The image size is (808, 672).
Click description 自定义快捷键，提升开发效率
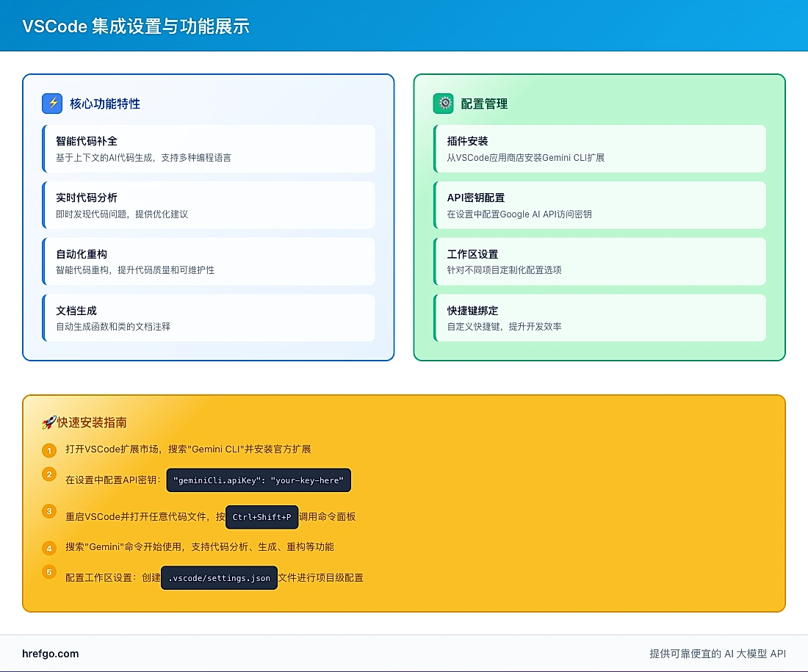point(504,327)
